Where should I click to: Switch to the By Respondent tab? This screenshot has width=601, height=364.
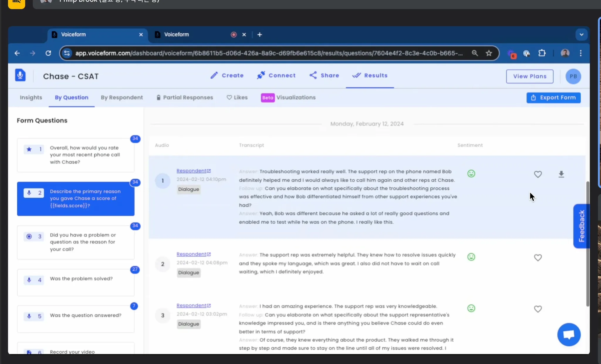[x=122, y=98]
